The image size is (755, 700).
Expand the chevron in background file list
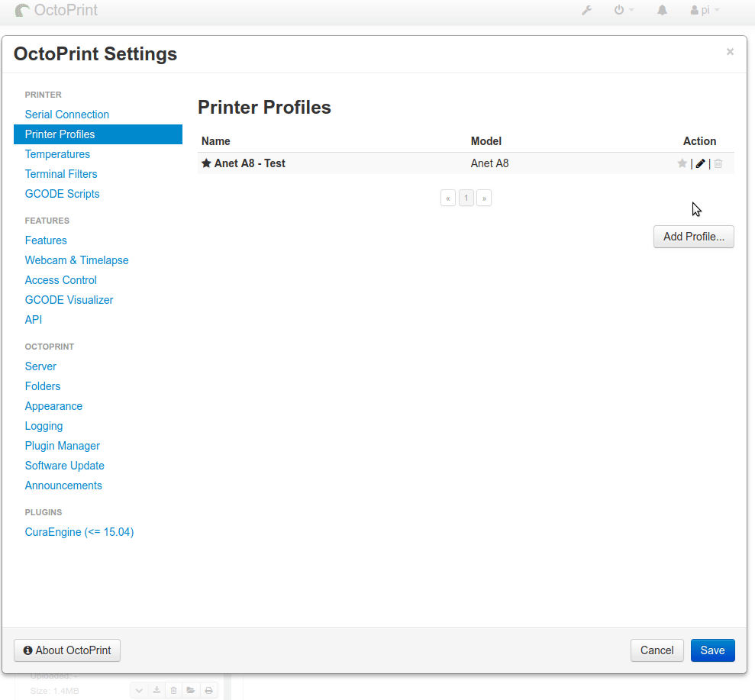tap(139, 690)
